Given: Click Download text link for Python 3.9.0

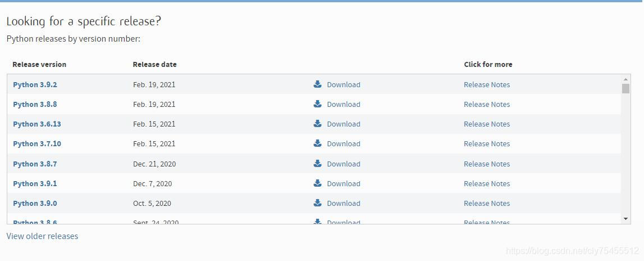Looking at the screenshot, I should 344,204.
